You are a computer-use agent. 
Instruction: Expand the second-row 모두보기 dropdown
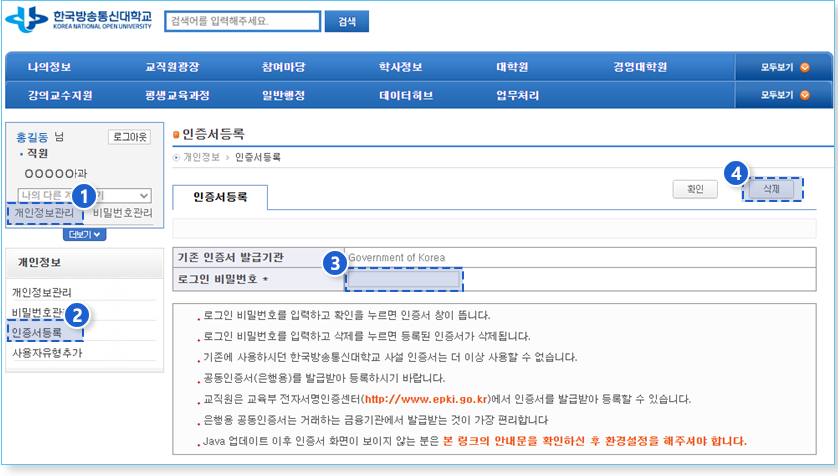tap(784, 95)
